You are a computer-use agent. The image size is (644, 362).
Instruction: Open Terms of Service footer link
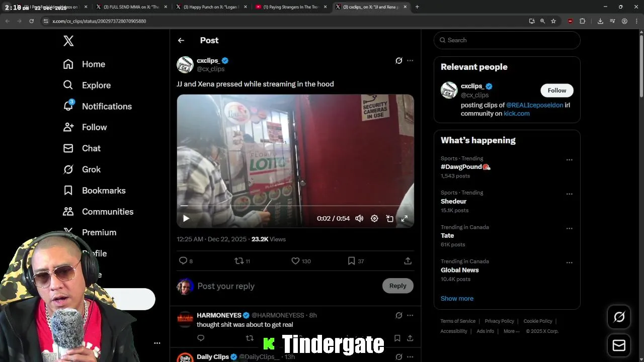(x=458, y=321)
